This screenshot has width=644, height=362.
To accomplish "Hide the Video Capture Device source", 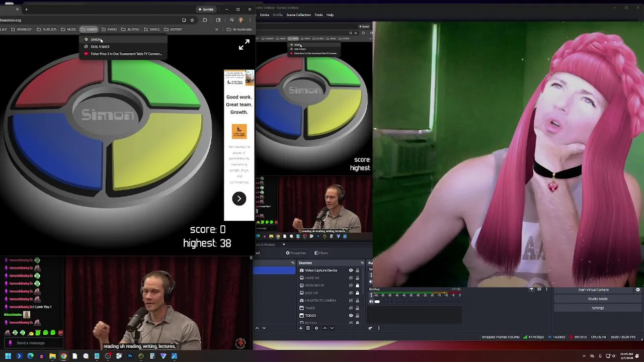I will tap(351, 270).
